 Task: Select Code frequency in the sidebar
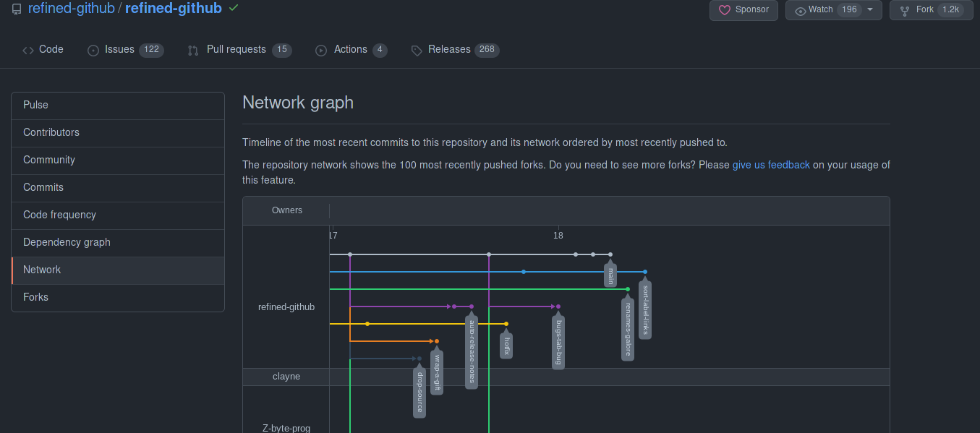coord(59,214)
